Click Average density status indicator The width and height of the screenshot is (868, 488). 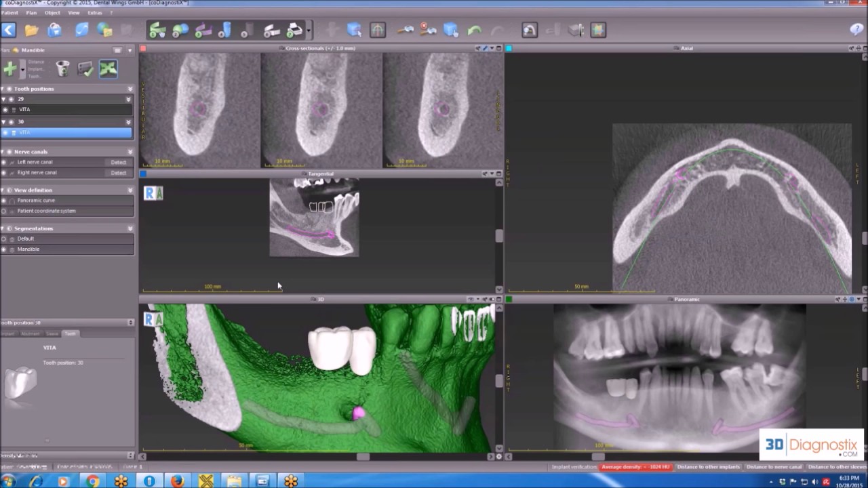click(635, 467)
